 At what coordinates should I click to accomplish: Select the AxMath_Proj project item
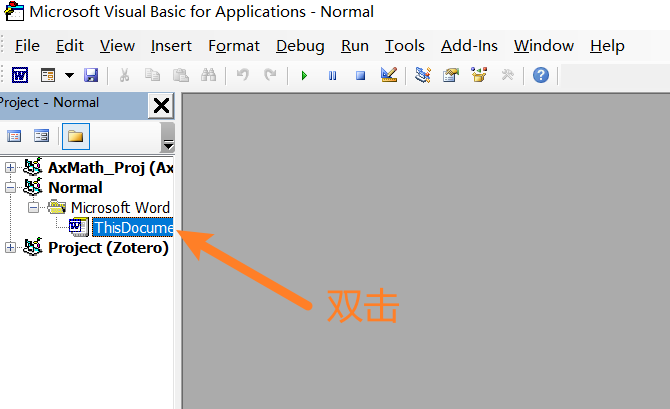(x=111, y=168)
